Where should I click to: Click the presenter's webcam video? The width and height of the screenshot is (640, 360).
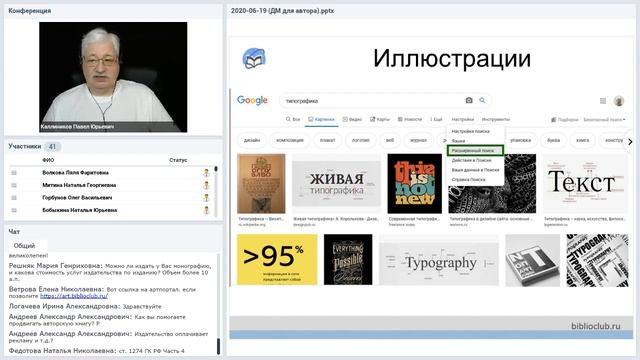pos(113,77)
